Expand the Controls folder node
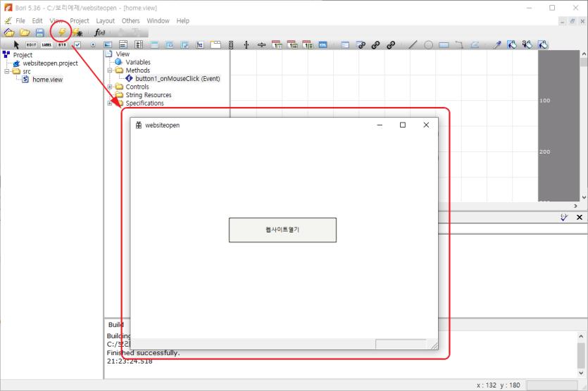 (110, 87)
